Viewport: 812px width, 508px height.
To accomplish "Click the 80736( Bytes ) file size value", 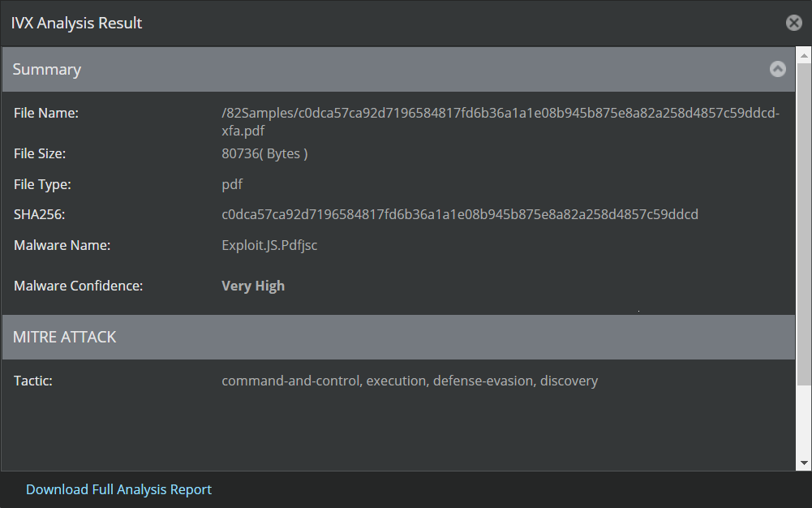I will tap(264, 154).
